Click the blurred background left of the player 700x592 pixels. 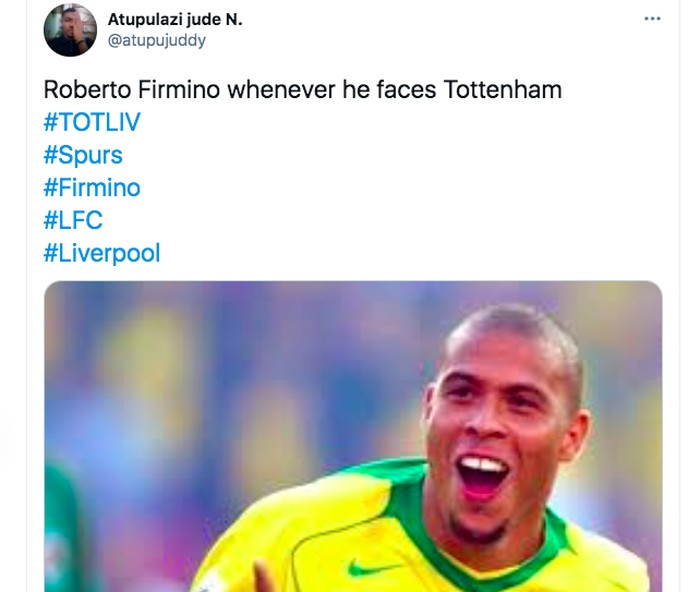pos(200,420)
